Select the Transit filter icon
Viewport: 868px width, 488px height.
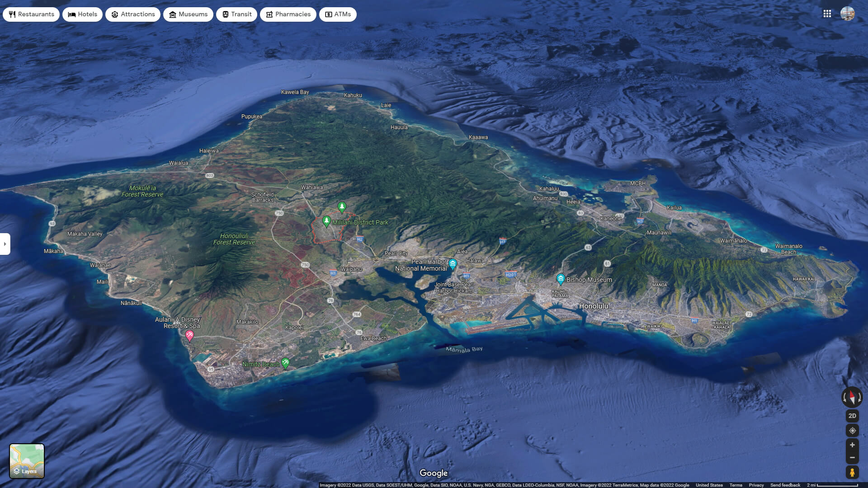click(x=225, y=14)
